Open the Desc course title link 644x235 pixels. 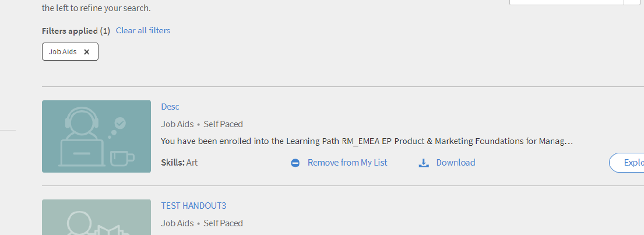click(x=170, y=107)
